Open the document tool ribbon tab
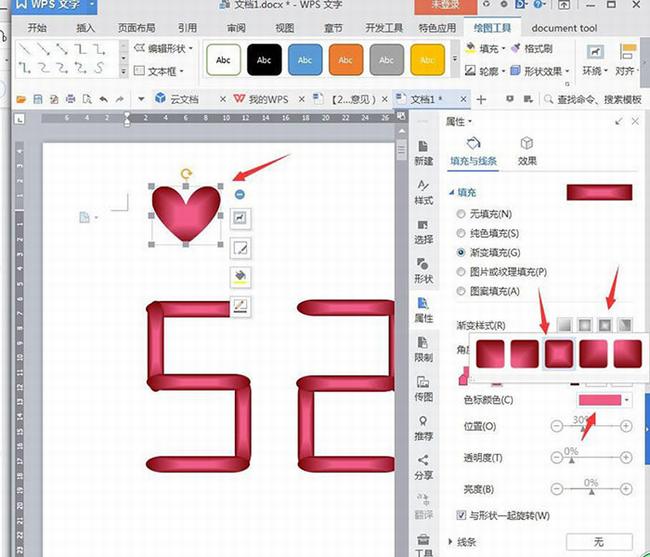This screenshot has width=650, height=557. pos(564,28)
